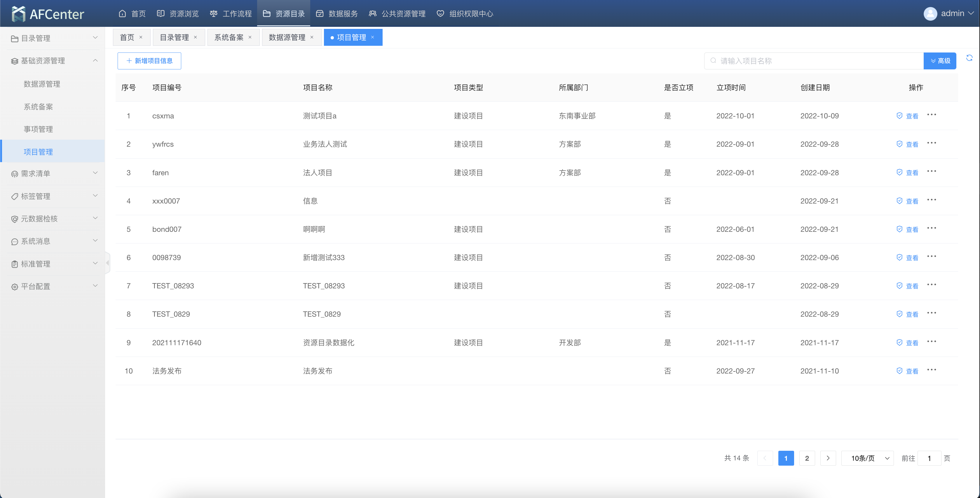Viewport: 980px width, 498px height.
Task: Select 数据源管理 in sidebar
Action: click(x=53, y=84)
